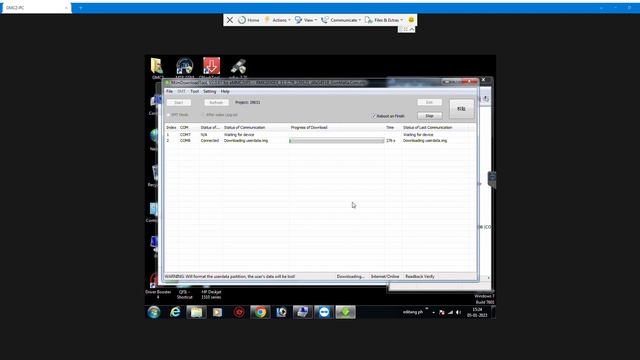The height and width of the screenshot is (360, 640).
Task: Click the userdata.img download progress bar
Action: coord(337,141)
